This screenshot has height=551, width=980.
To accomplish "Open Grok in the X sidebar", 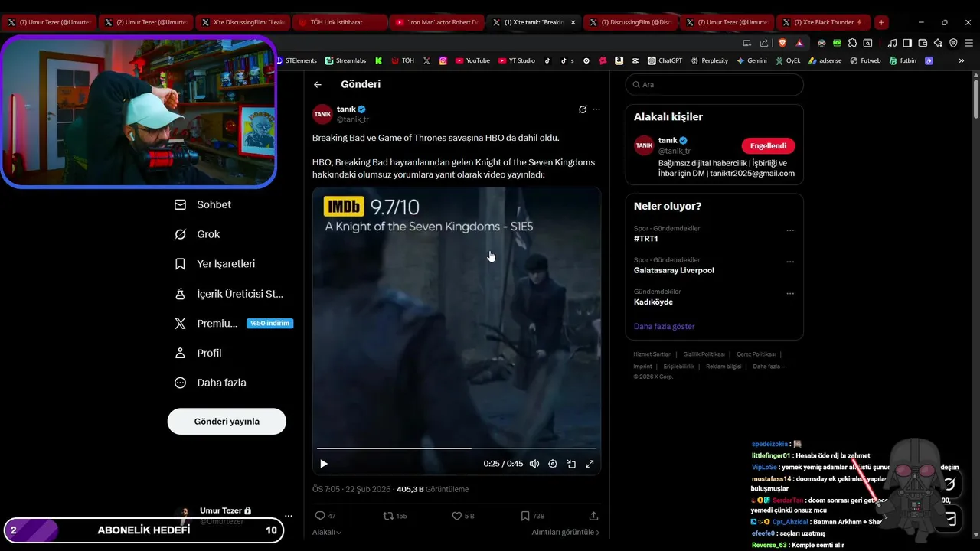I will pyautogui.click(x=198, y=234).
